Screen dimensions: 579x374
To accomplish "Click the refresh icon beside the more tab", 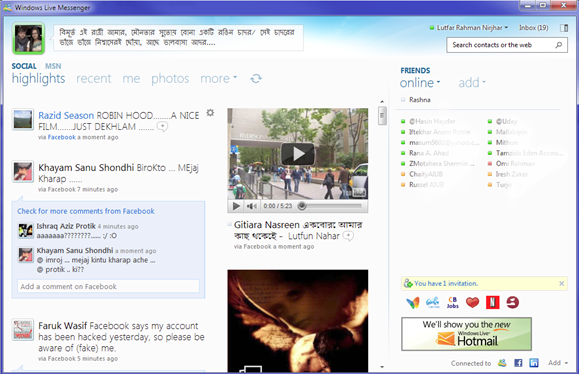I will coord(256,79).
